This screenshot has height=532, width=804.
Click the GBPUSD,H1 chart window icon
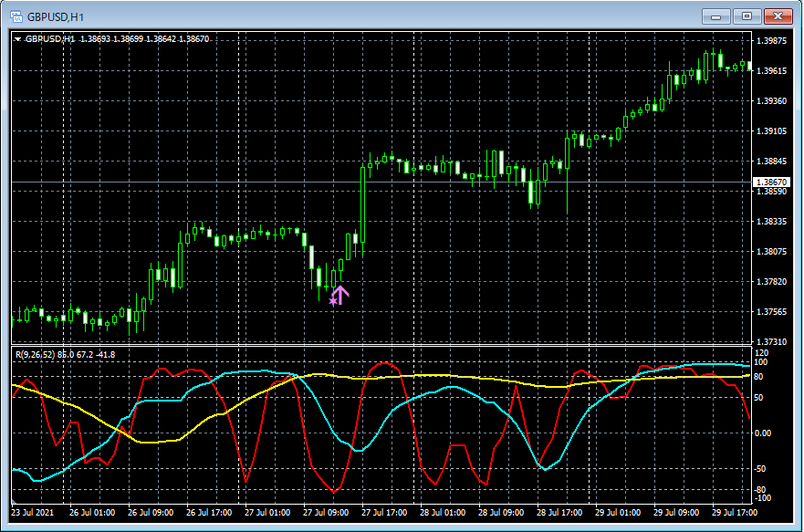point(16,17)
